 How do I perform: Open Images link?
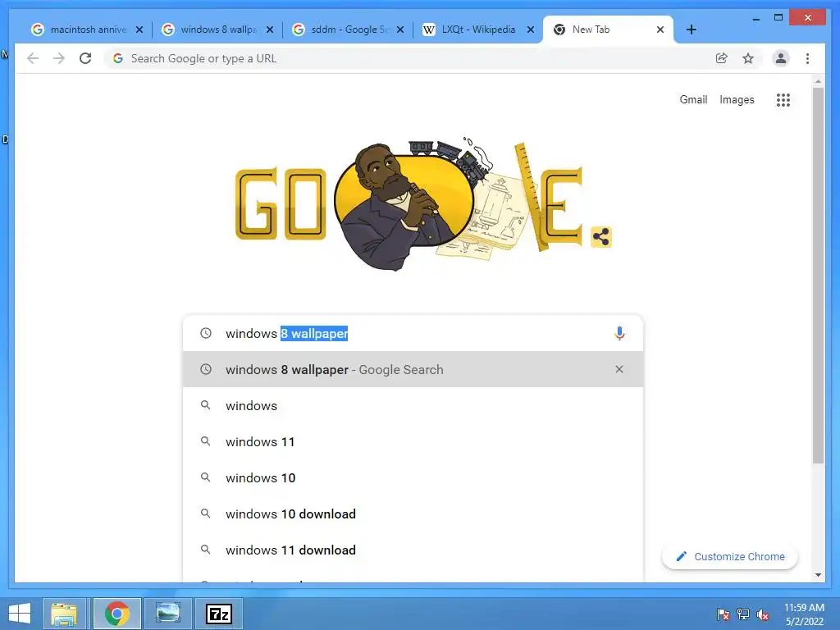[x=737, y=99]
